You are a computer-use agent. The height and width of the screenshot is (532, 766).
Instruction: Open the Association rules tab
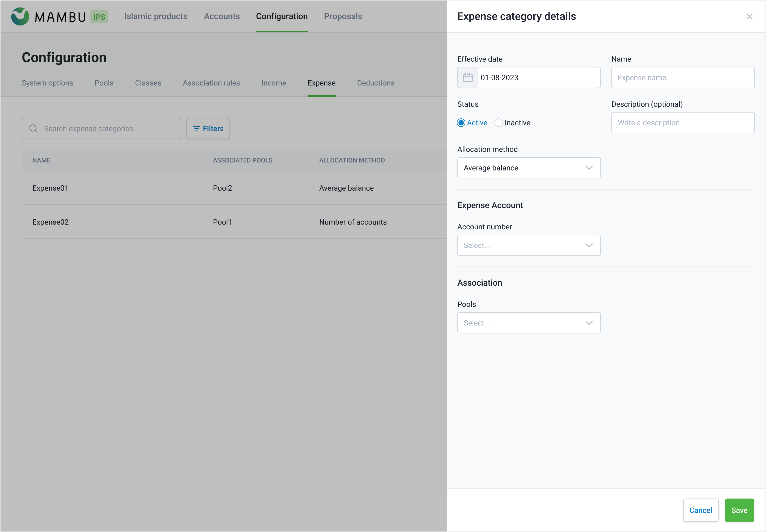[211, 83]
